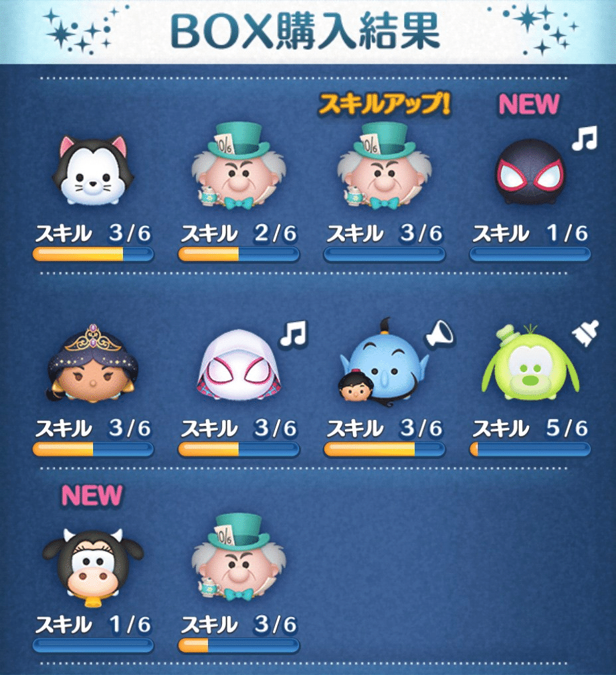Tap the music note badge on Spider-Gwen

click(294, 334)
